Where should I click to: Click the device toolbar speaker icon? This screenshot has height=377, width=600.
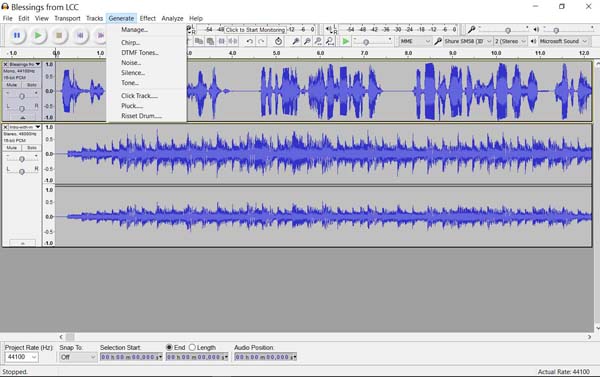[533, 41]
